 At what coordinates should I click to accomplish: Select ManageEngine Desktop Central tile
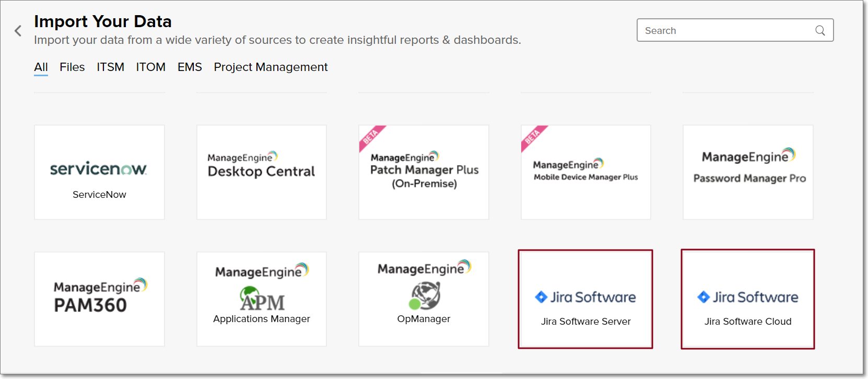(x=262, y=172)
